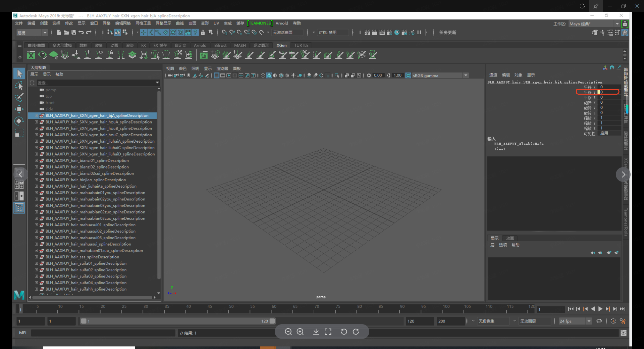This screenshot has height=349, width=644.
Task: Open the 24 fps frame rate dropdown
Action: [x=589, y=321]
